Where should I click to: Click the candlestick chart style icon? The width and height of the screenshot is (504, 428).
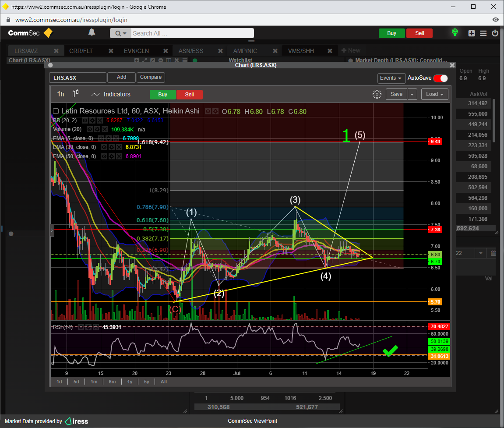(x=75, y=94)
